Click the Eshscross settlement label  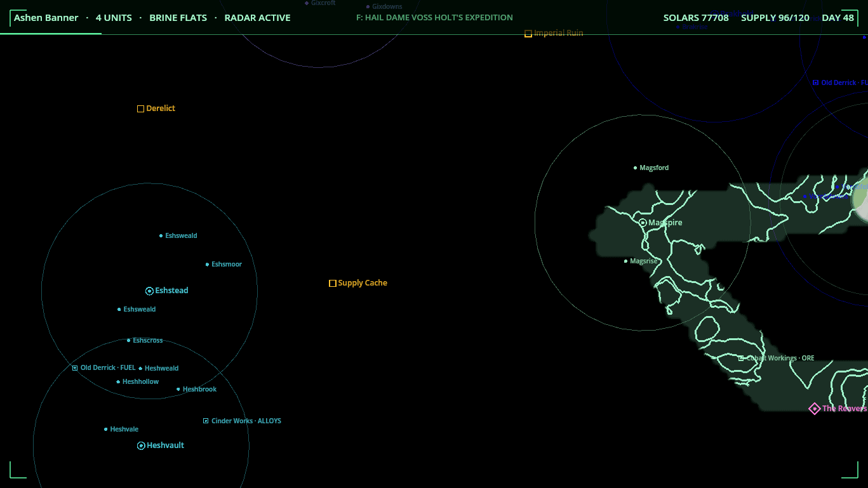(148, 341)
